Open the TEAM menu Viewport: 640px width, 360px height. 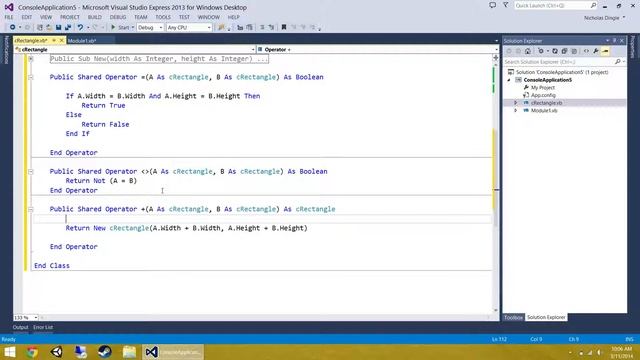click(141, 17)
